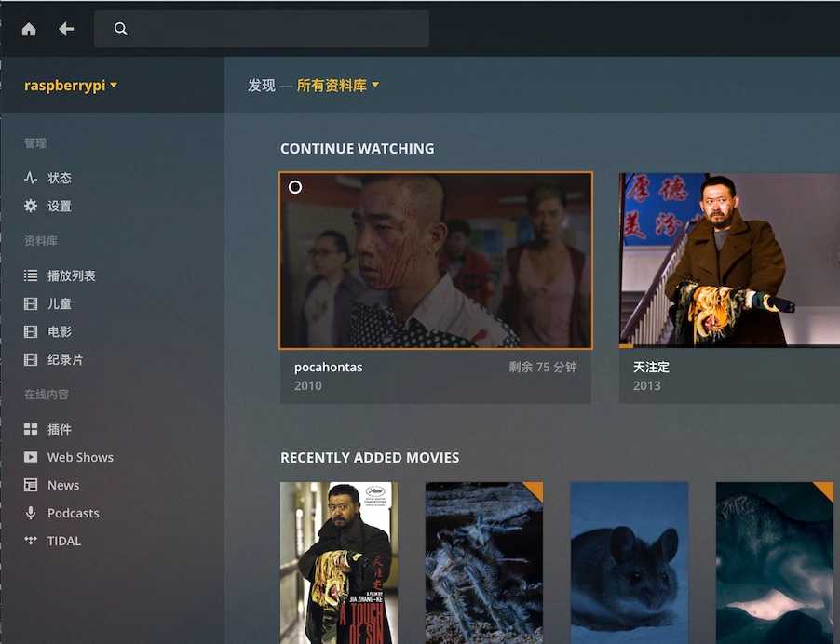Open the TIDAL icon

point(31,541)
